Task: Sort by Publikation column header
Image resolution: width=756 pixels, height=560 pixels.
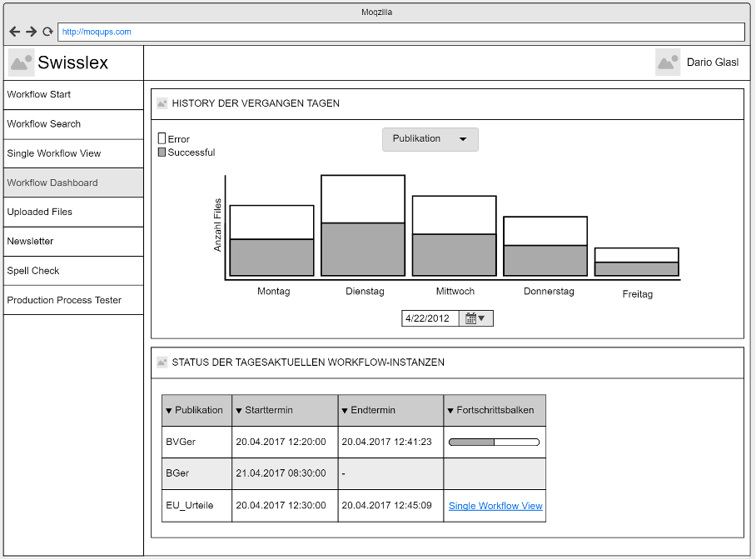Action: click(x=196, y=410)
